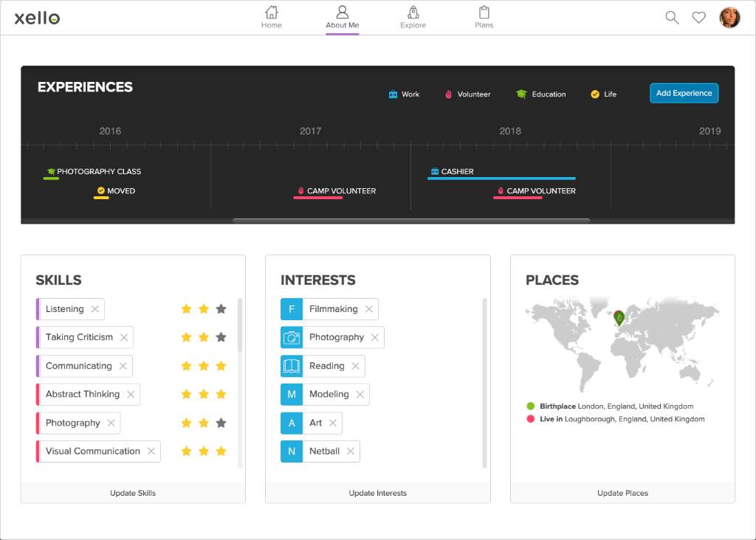Toggle the Education experience filter
Screen dimensions: 756x540
[x=523, y=94]
